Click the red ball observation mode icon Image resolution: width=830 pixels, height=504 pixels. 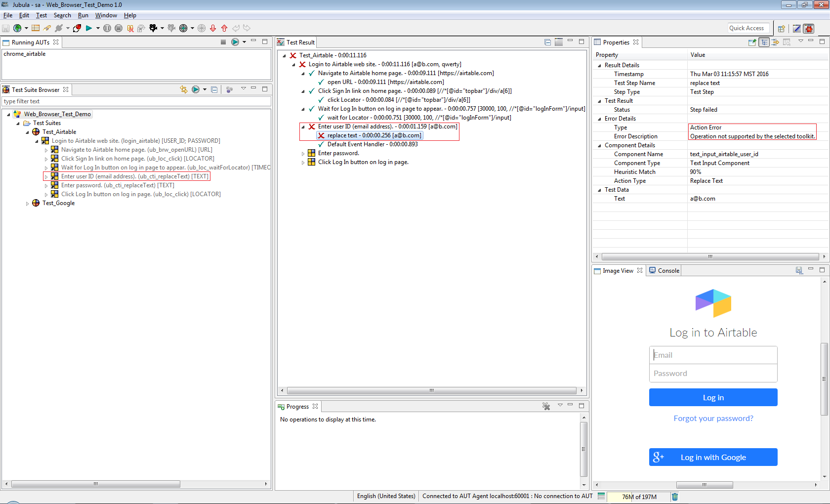(77, 28)
